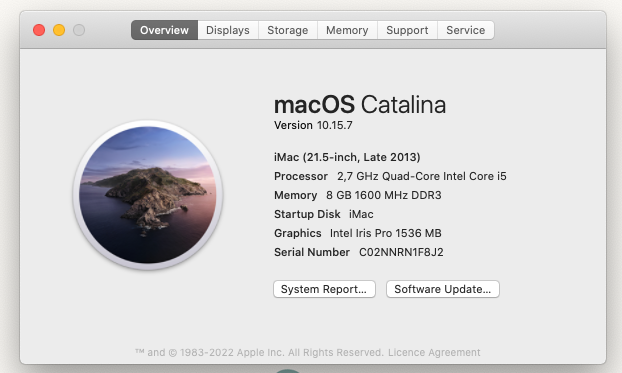Screen dimensions: 622x373
Task: Launch Software Update
Action: click(x=443, y=289)
